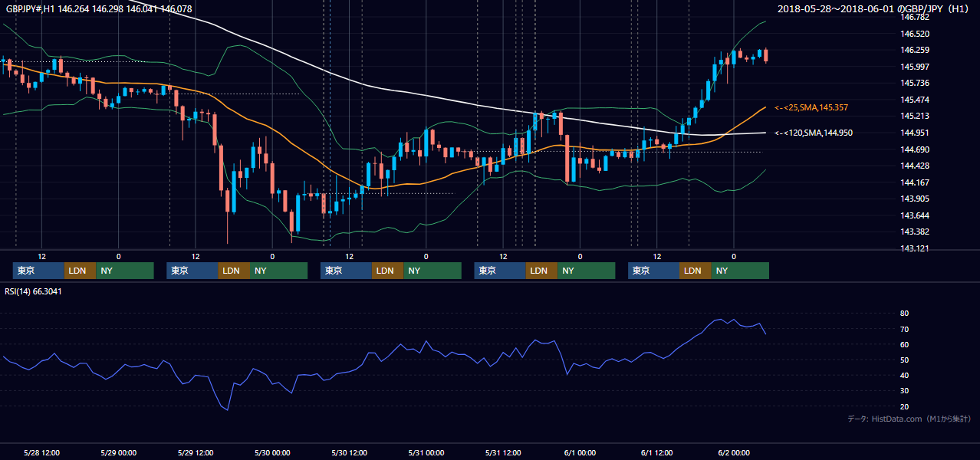Click the 146.782 price axis label
Viewport: 980px width, 460px height.
(915, 17)
